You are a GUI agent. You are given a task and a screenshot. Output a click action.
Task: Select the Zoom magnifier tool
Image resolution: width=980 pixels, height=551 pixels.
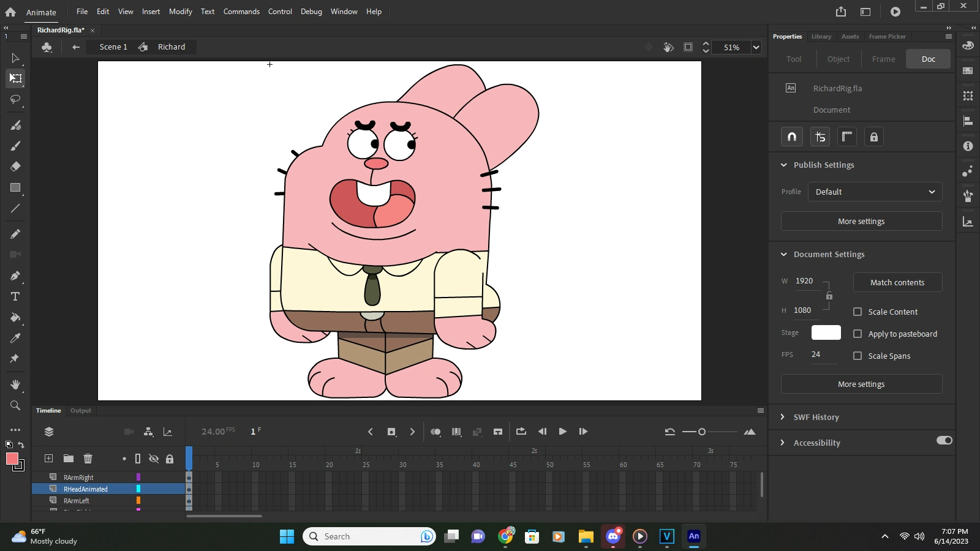[15, 405]
